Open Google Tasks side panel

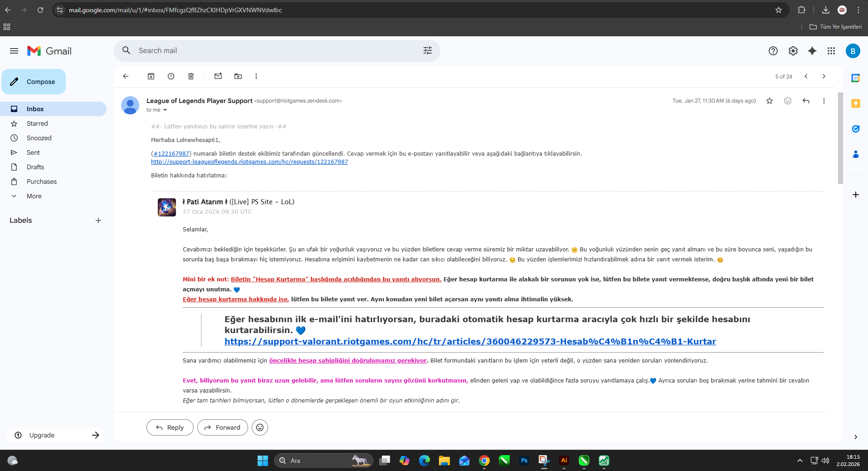pos(856,129)
